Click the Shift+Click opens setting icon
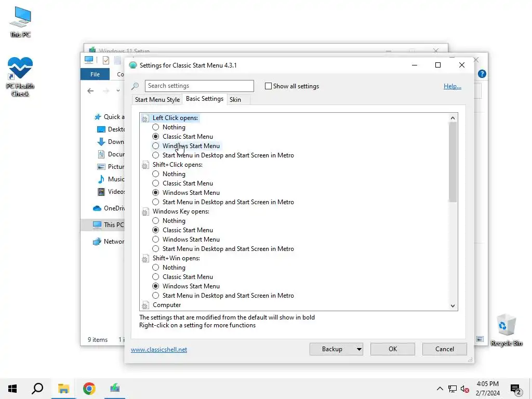 (145, 165)
